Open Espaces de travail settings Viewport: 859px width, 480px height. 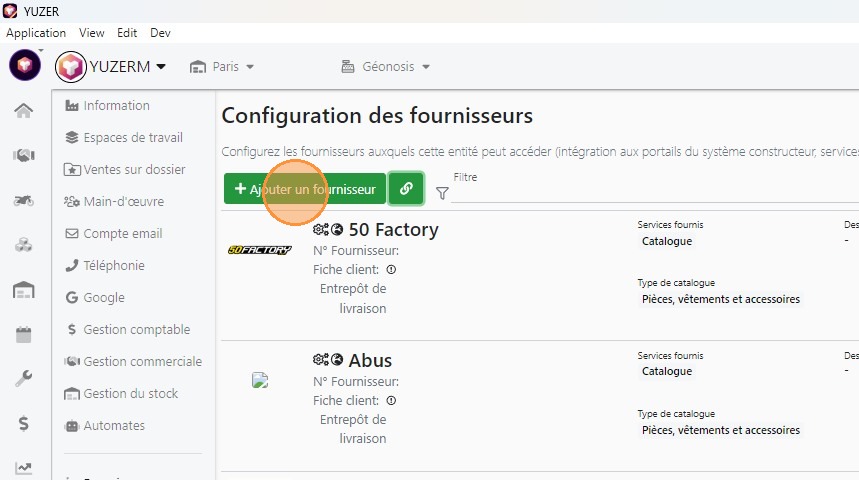pyautogui.click(x=132, y=138)
